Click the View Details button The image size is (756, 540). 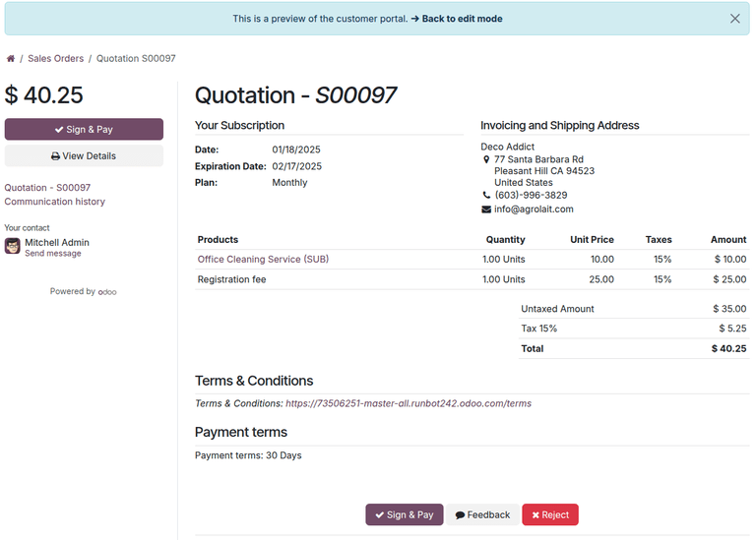tap(84, 155)
